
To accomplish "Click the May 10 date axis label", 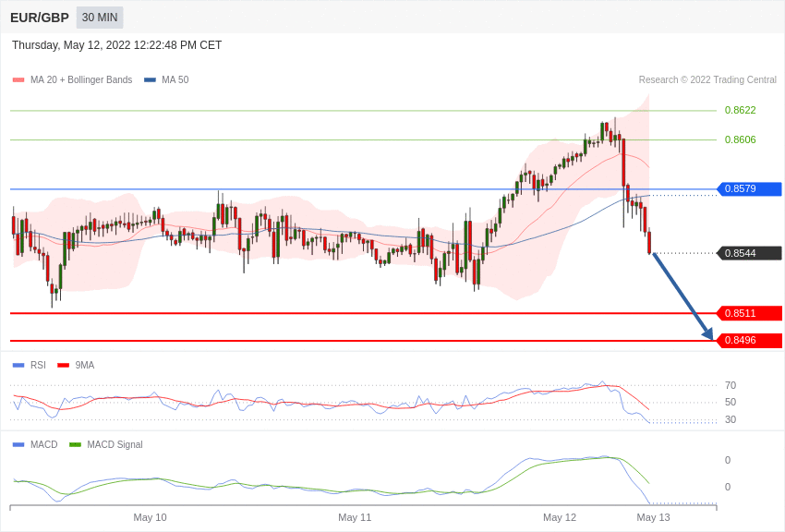I will [x=151, y=517].
